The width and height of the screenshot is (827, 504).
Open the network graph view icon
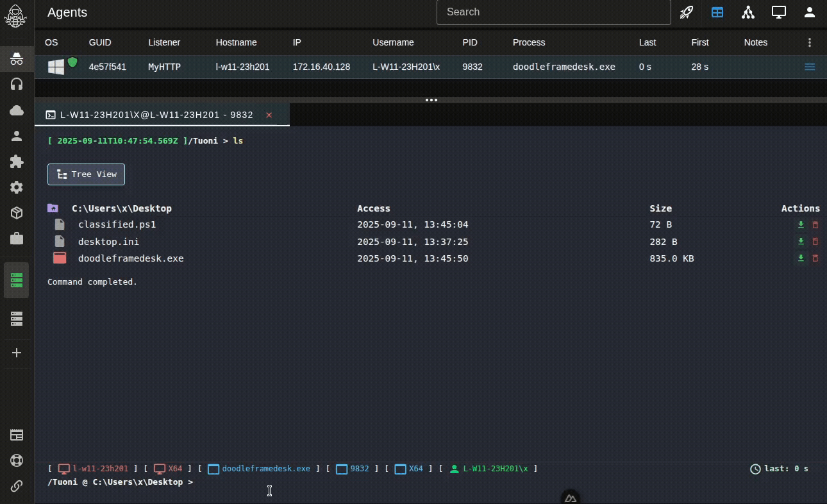click(x=748, y=12)
